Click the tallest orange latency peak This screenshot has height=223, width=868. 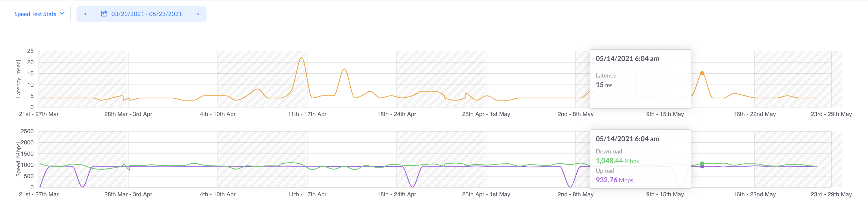tap(302, 58)
